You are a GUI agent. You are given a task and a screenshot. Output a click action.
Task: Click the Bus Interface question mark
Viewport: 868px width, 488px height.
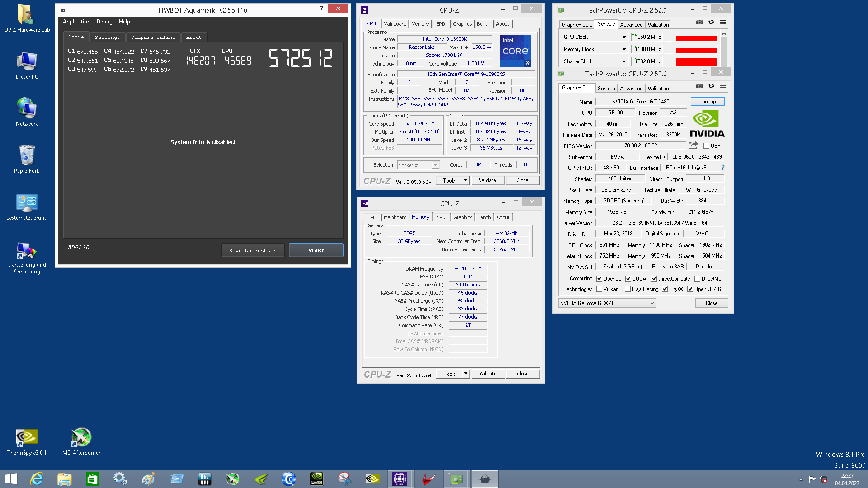point(722,168)
